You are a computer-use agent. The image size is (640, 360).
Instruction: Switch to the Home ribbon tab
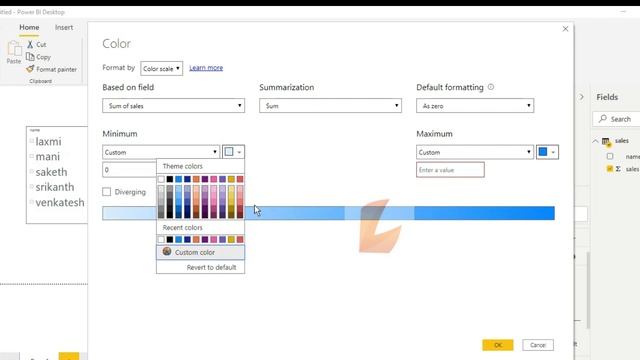pos(29,27)
